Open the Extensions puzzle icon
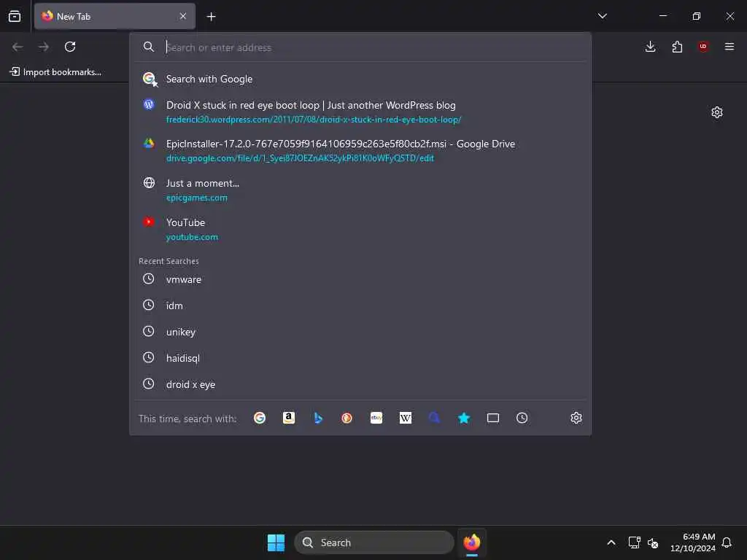Viewport: 747px width, 560px height. (x=677, y=47)
